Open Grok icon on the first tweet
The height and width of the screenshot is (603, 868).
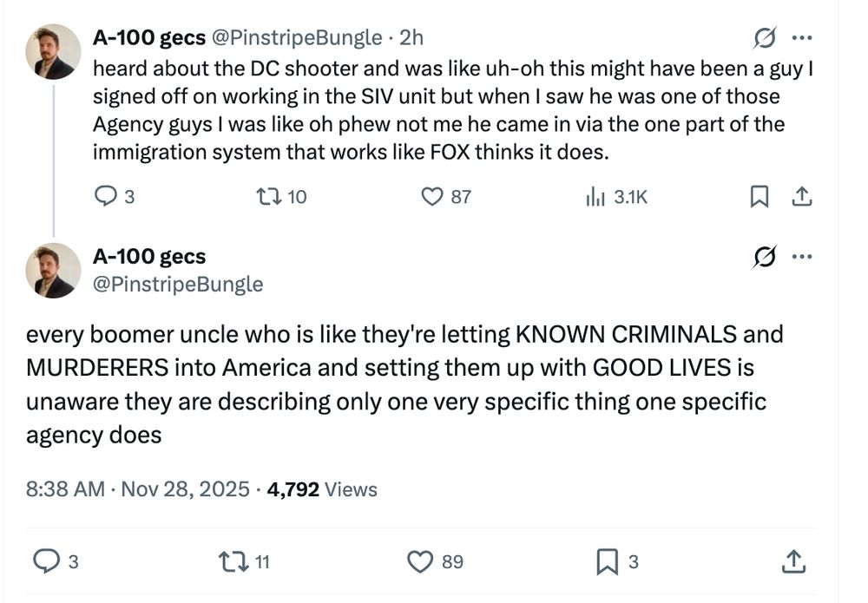pos(766,38)
